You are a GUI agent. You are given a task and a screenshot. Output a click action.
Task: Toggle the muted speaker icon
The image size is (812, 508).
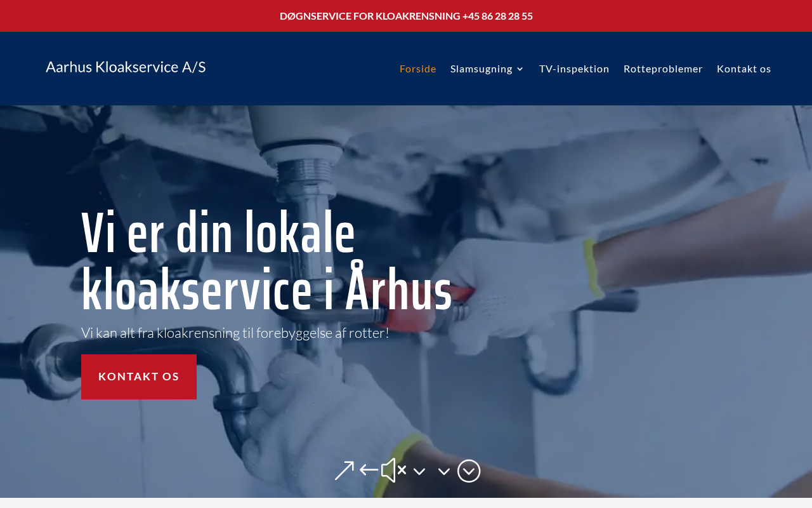[x=393, y=471]
